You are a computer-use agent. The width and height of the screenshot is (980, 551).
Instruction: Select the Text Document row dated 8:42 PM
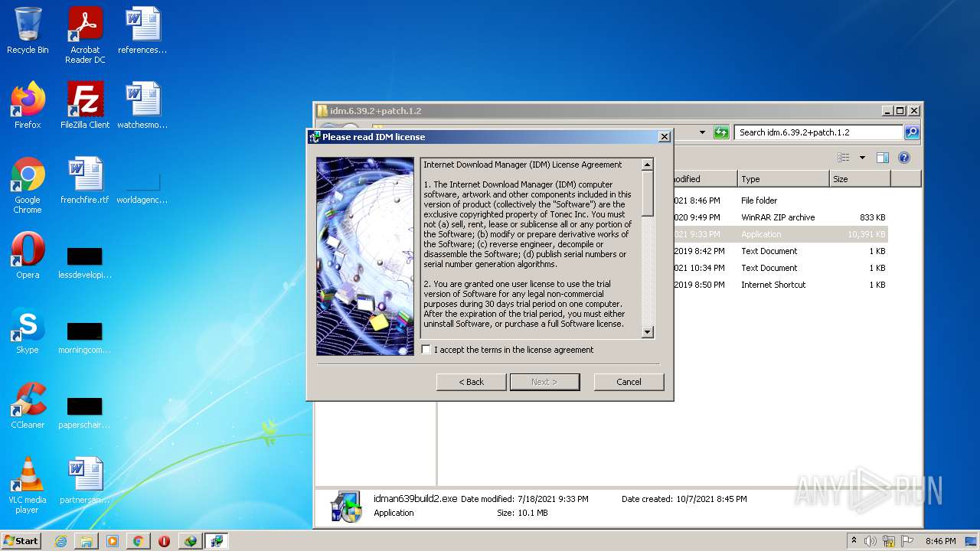(780, 251)
